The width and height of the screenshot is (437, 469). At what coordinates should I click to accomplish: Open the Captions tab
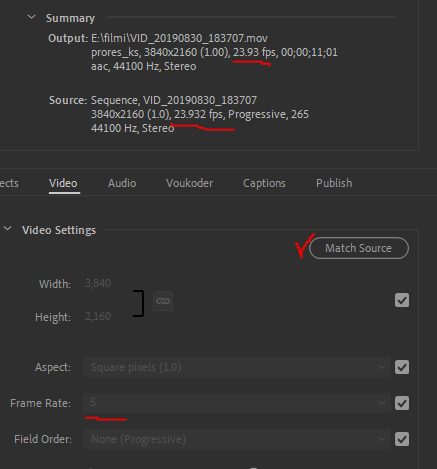(264, 183)
